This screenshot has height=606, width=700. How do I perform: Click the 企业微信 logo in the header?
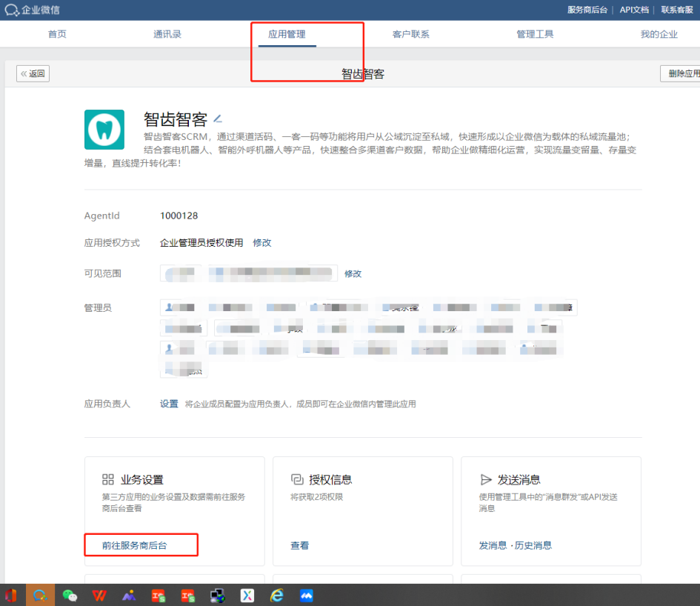coord(32,10)
